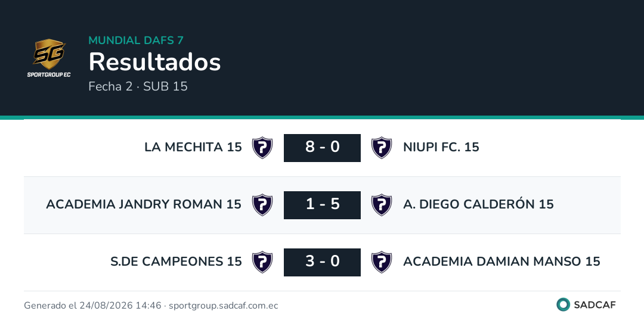This screenshot has width=644, height=336.
Task: Visit the sportgroup.sadcaf.com.ec footer link
Action: coord(224,306)
